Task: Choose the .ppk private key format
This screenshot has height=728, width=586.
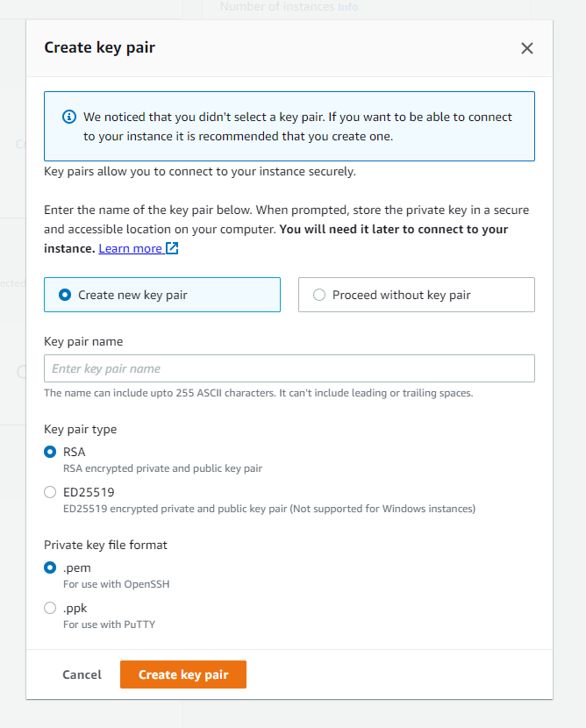Action: pyautogui.click(x=50, y=608)
